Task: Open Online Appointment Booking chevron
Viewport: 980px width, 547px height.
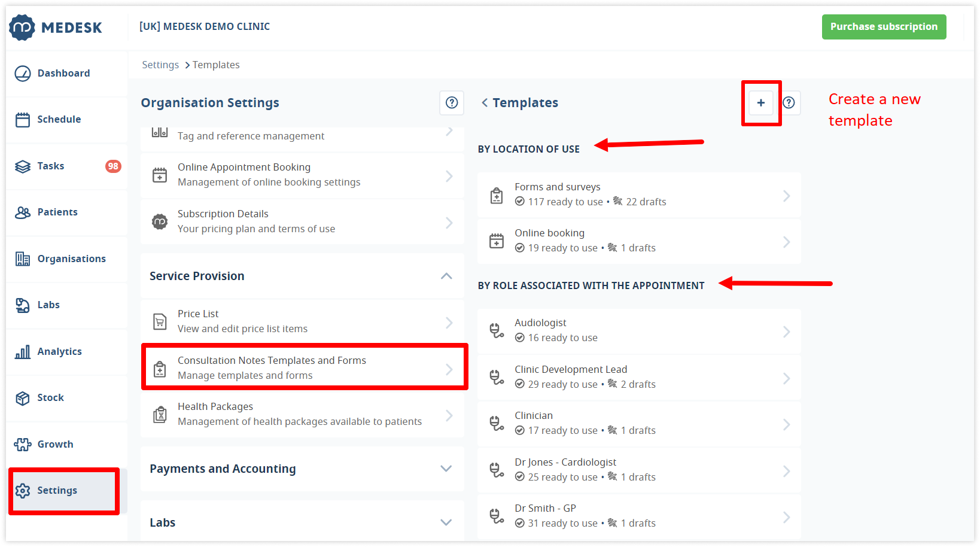Action: pyautogui.click(x=449, y=176)
